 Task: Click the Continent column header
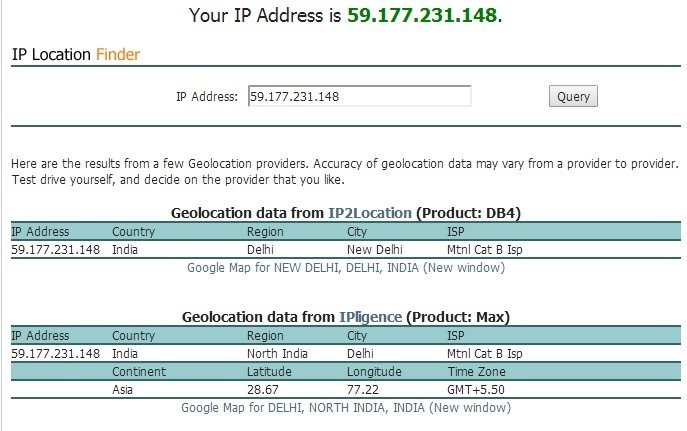tap(139, 372)
